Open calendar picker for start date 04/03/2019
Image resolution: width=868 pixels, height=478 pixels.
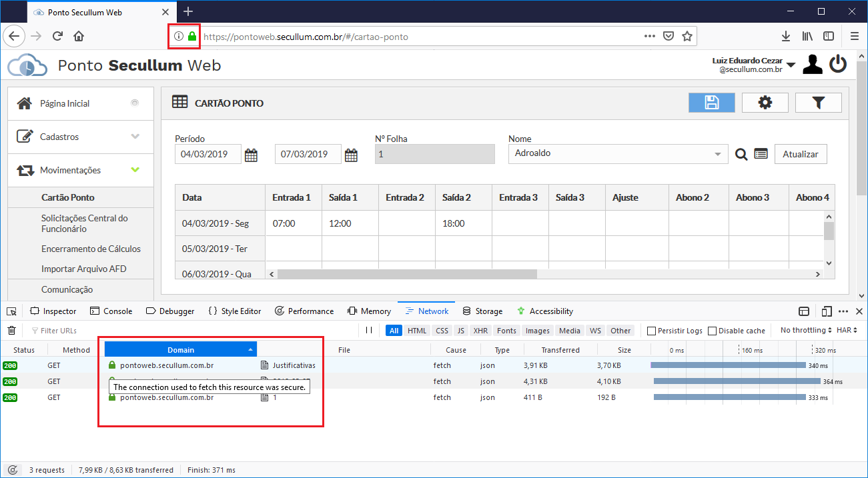251,155
